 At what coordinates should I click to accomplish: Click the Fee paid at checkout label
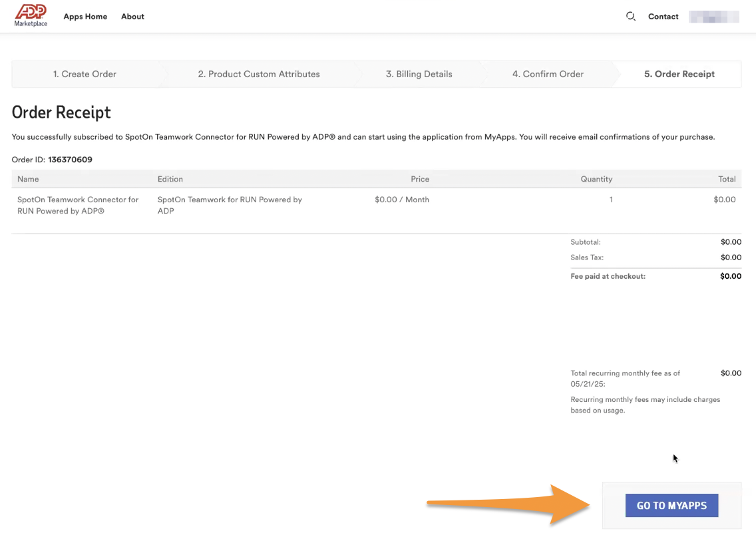608,276
